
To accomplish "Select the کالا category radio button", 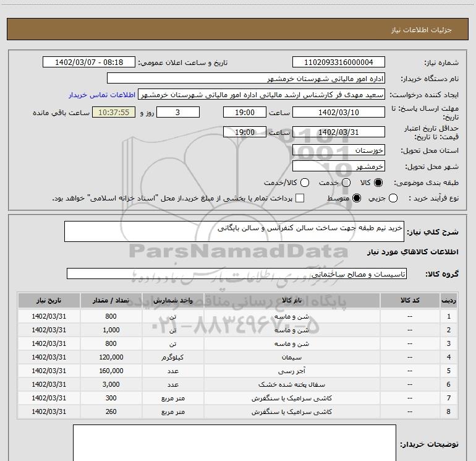I will click(x=378, y=183).
